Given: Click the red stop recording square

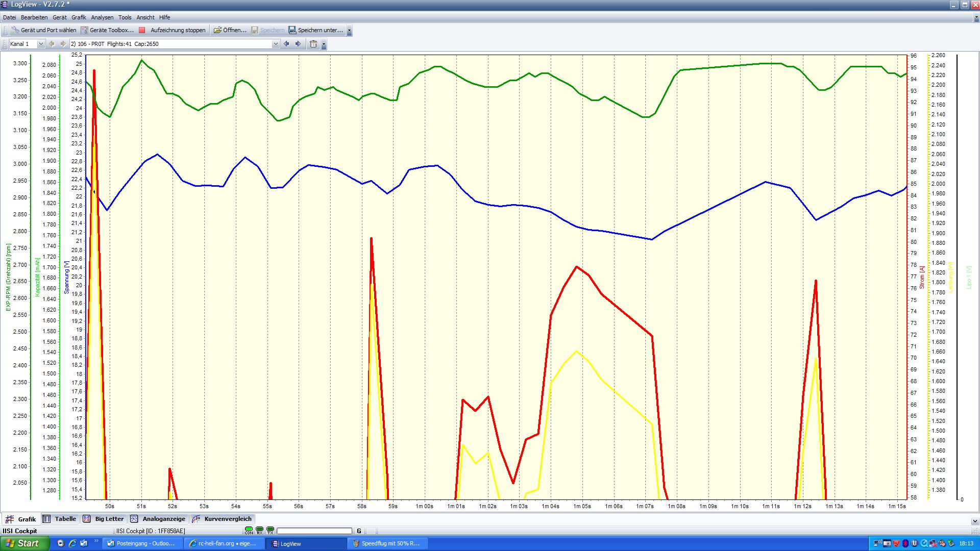Looking at the screenshot, I should coord(142,30).
